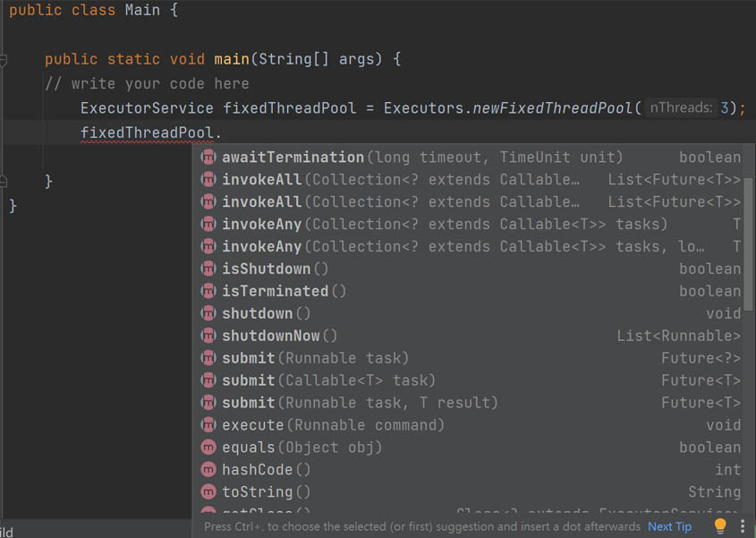The height and width of the screenshot is (538, 756).
Task: Click method icon beside toString()
Action: click(208, 491)
